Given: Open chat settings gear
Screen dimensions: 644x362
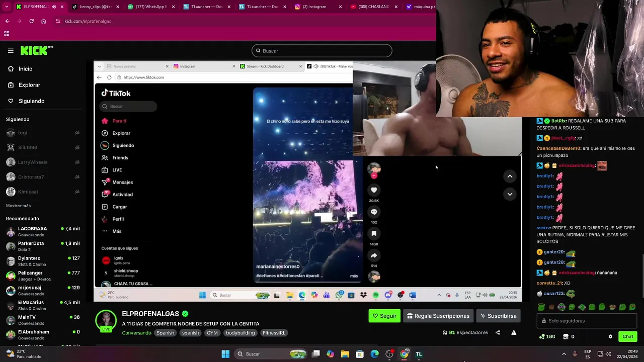Looking at the screenshot, I should (x=610, y=336).
